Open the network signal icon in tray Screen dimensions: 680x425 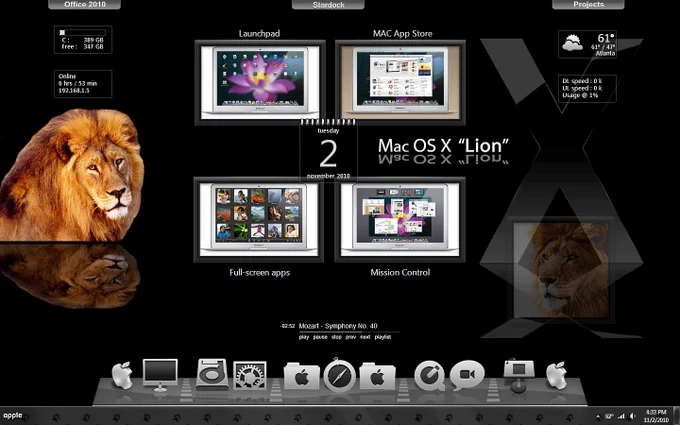pyautogui.click(x=621, y=416)
